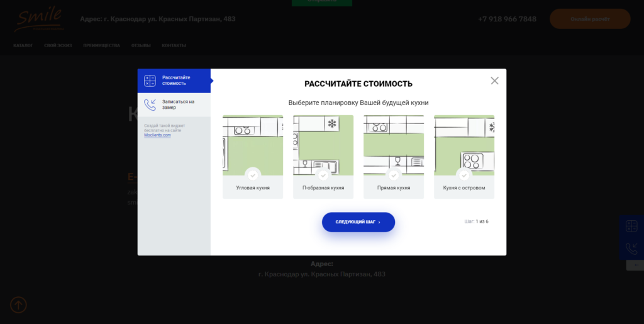Tick the checkmark for П-образная кухня
This screenshot has height=324, width=644.
pyautogui.click(x=323, y=176)
